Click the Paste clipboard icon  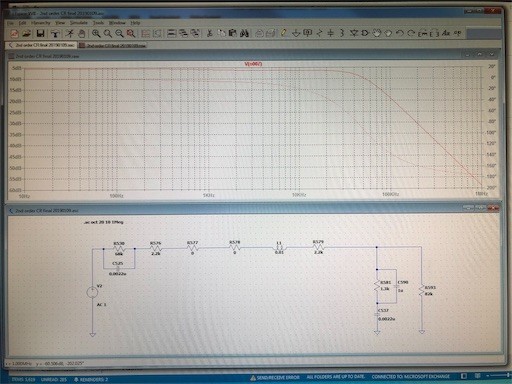click(x=233, y=33)
